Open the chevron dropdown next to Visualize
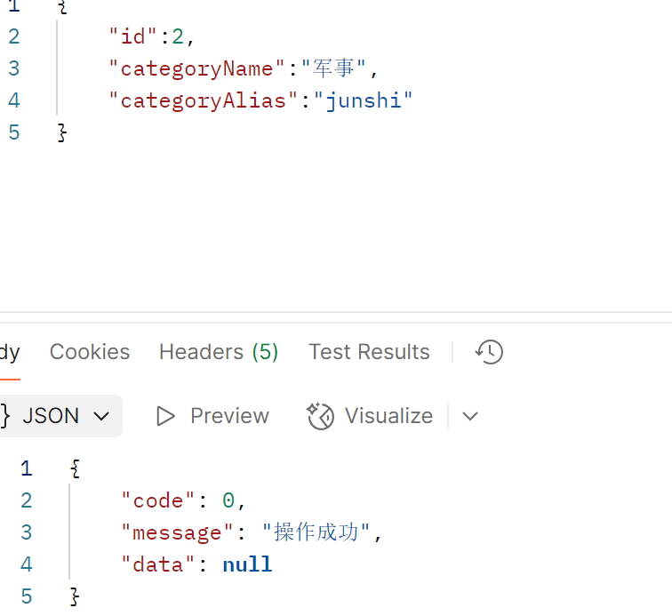672x616 pixels. (x=470, y=416)
